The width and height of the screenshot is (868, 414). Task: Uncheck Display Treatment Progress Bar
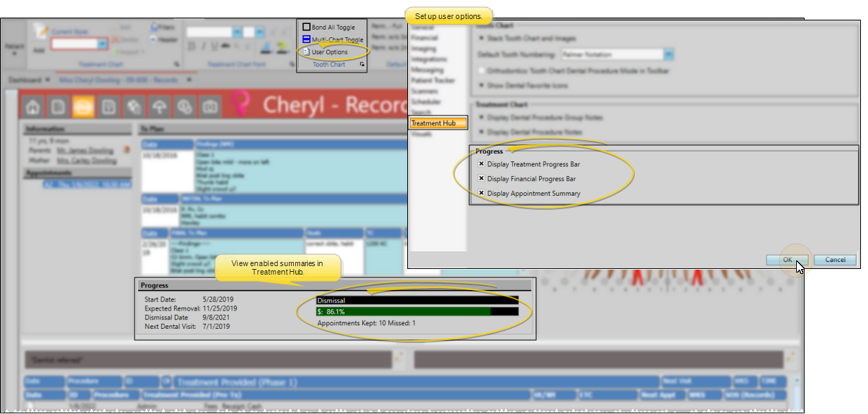[482, 164]
